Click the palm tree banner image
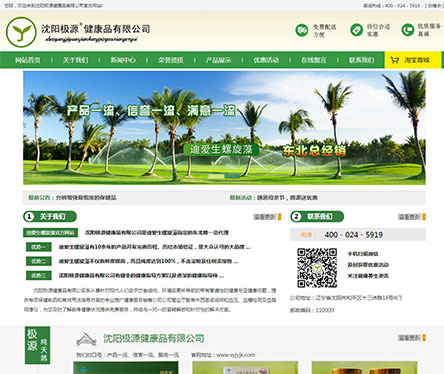Image resolution: width=444 pixels, height=374 pixels. tap(224, 128)
